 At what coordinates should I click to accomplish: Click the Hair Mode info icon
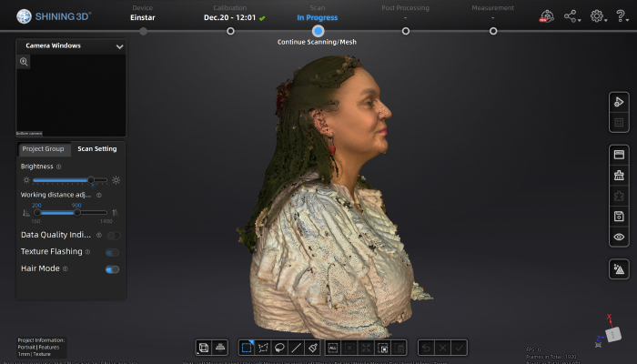pos(65,268)
